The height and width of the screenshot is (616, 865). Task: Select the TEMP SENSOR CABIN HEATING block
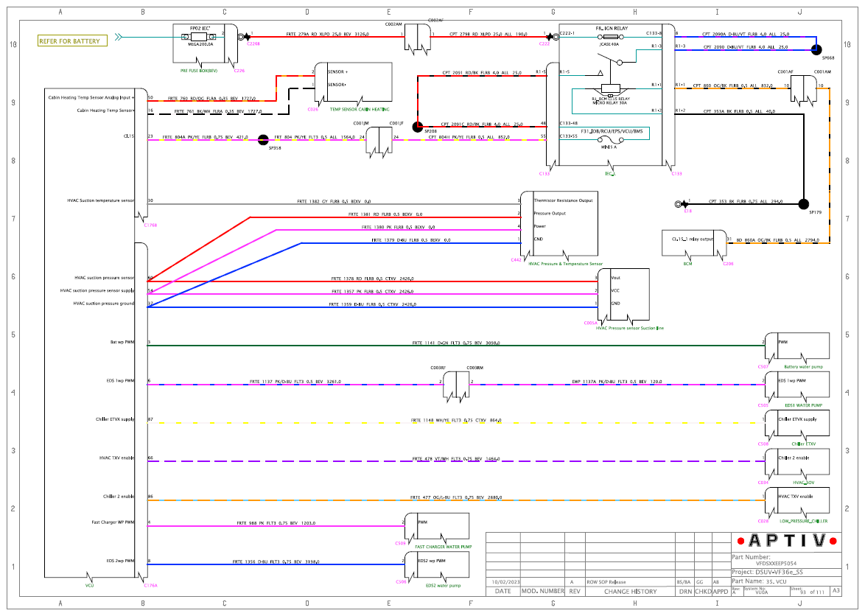coord(354,83)
